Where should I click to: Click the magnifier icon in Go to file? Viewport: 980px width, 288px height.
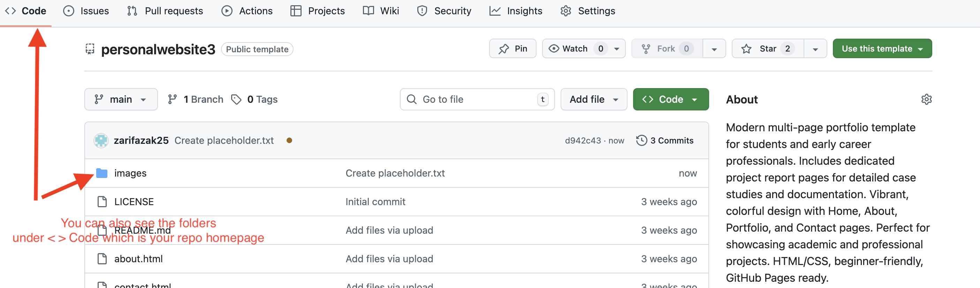(411, 100)
